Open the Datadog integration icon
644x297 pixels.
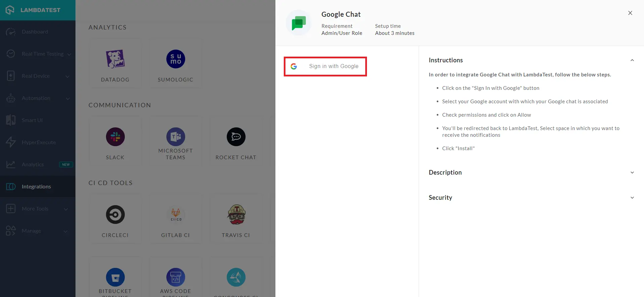point(115,59)
